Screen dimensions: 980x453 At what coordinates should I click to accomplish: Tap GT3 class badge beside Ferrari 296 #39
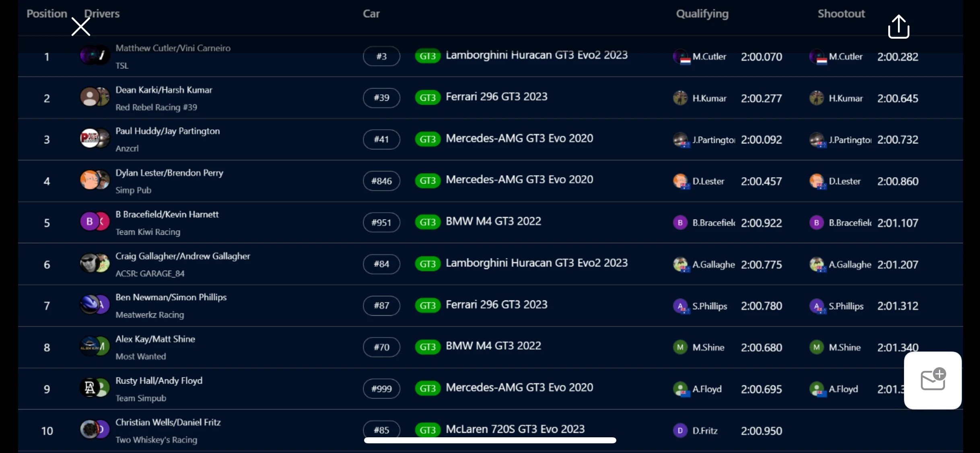pos(428,97)
